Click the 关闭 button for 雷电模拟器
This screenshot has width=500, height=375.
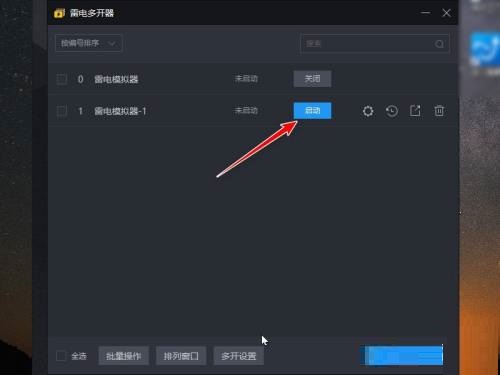pyautogui.click(x=312, y=79)
